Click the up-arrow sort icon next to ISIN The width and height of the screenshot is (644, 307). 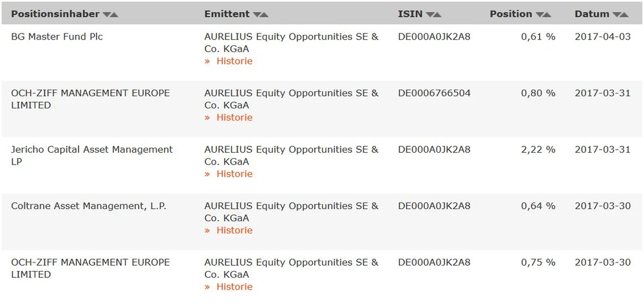(x=437, y=14)
